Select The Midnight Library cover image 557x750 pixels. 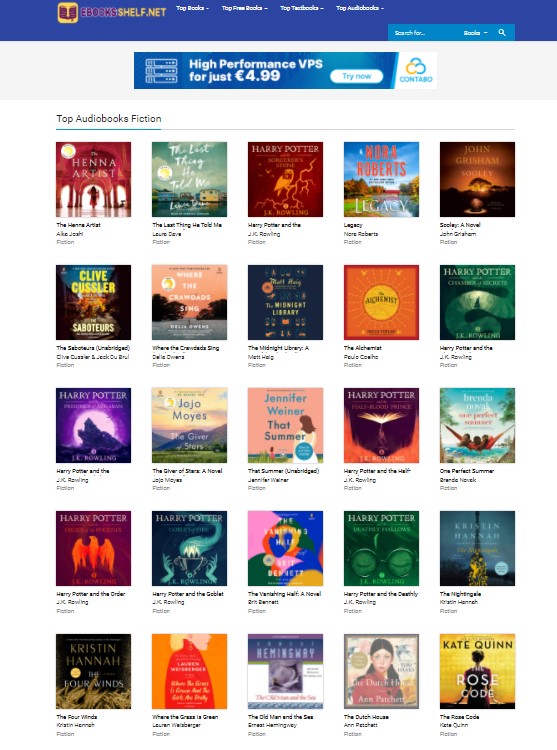285,302
